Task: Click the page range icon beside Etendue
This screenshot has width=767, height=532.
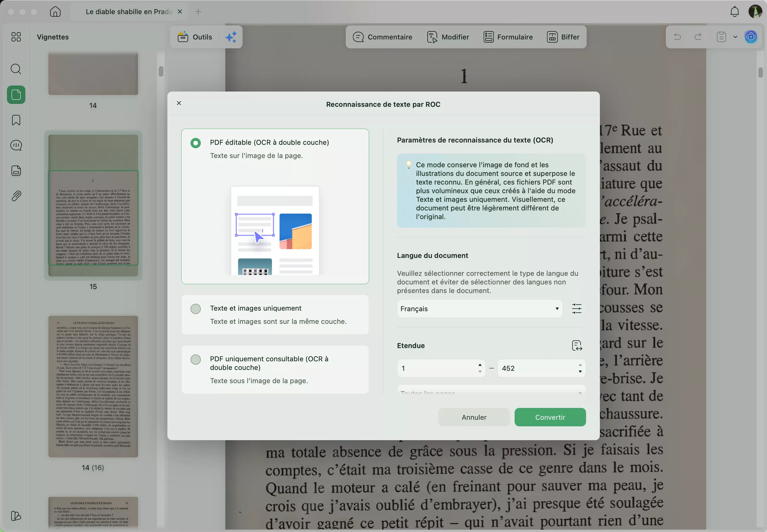Action: coord(577,346)
